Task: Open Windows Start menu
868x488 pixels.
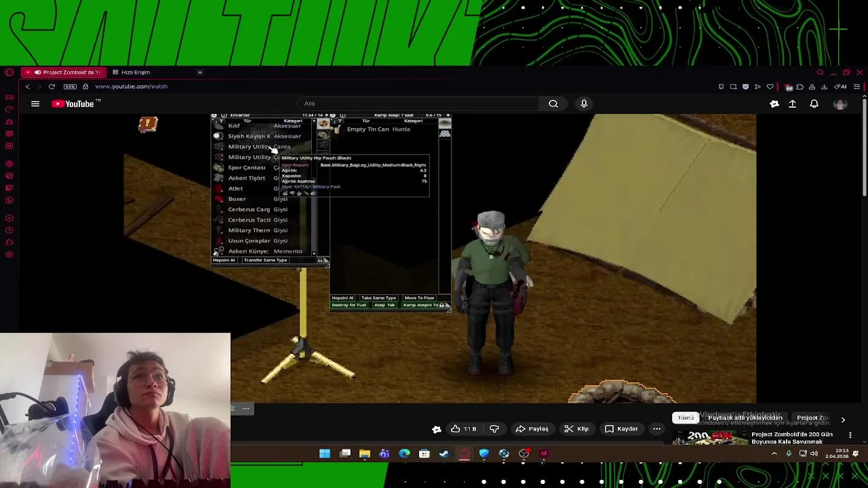Action: point(325,453)
